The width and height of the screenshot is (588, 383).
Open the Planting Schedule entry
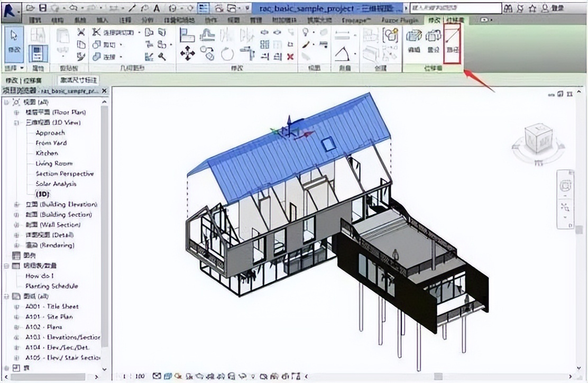tap(51, 286)
